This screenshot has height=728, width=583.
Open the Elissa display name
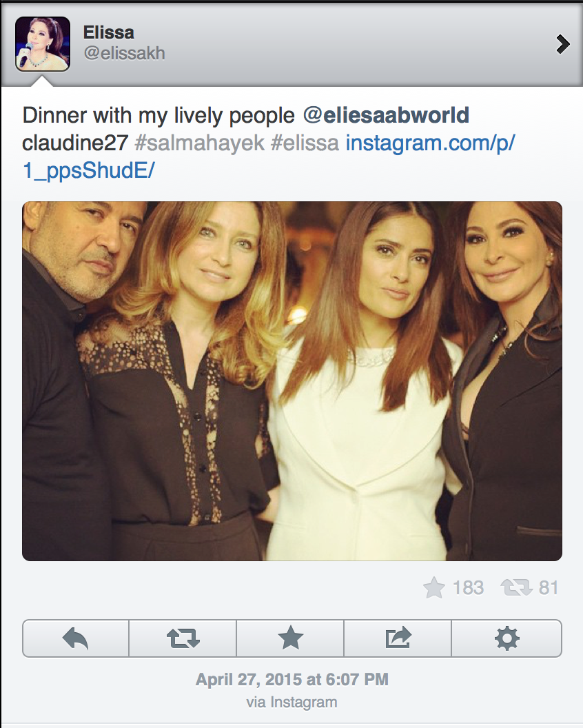pos(108,32)
